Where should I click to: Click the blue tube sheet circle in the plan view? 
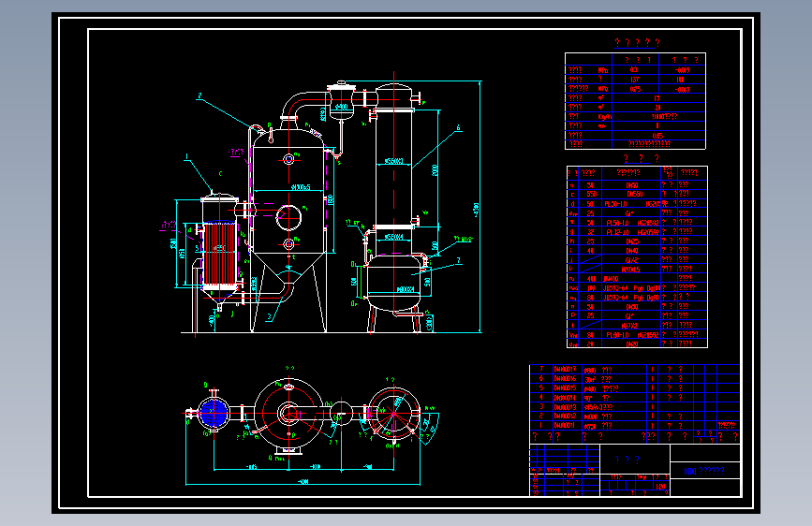click(214, 413)
